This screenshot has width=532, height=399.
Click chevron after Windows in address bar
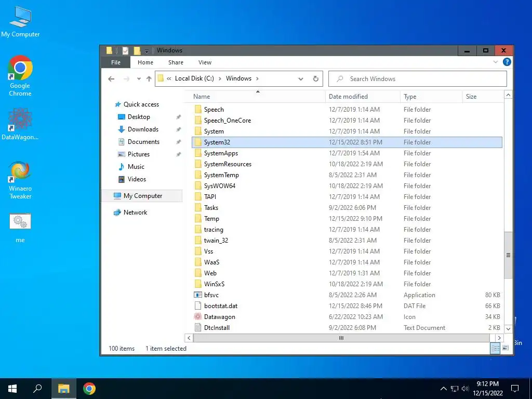coord(258,78)
